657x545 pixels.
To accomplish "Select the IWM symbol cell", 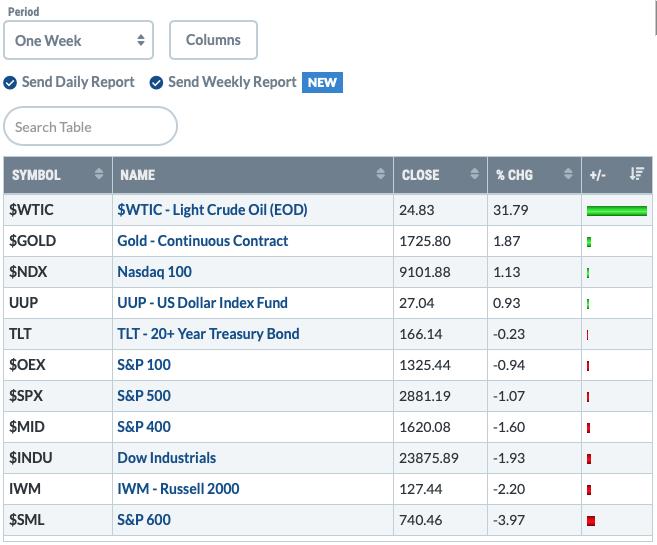I will [58, 489].
